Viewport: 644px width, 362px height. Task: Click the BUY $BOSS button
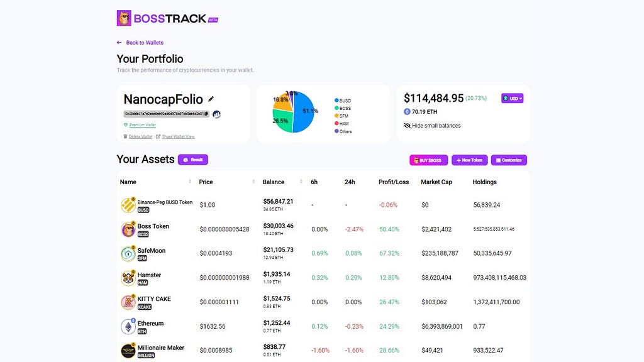pos(428,160)
